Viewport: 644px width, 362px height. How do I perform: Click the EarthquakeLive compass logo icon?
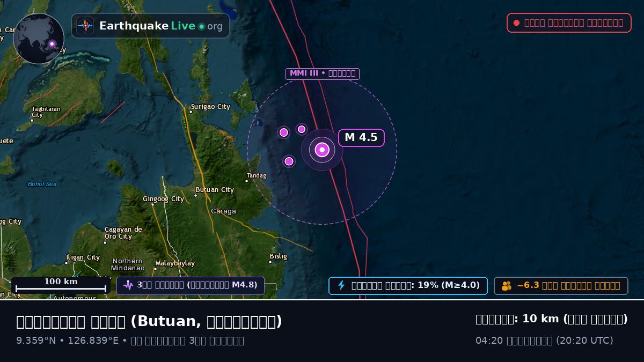pos(85,26)
